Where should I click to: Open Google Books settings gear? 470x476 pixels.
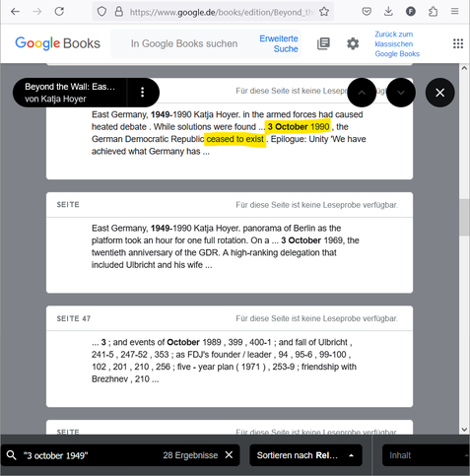(353, 43)
